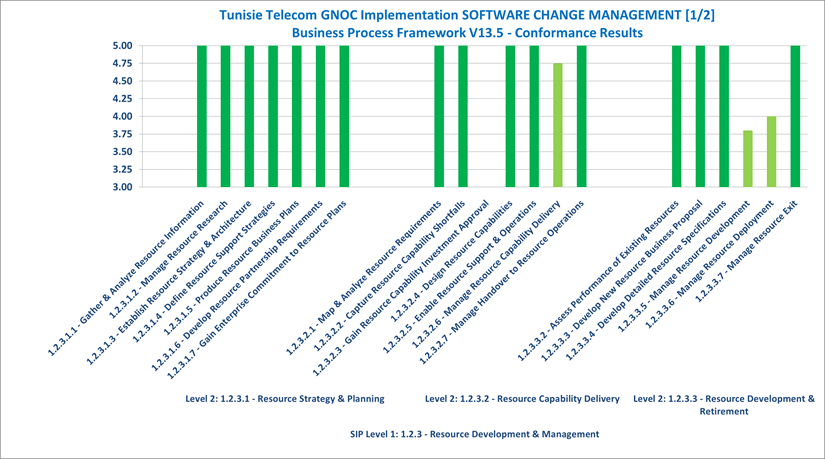Select label '1.2.3.3.6 - Manage Resource Deployment'
Screen dimensions: 825x459
pos(709,265)
